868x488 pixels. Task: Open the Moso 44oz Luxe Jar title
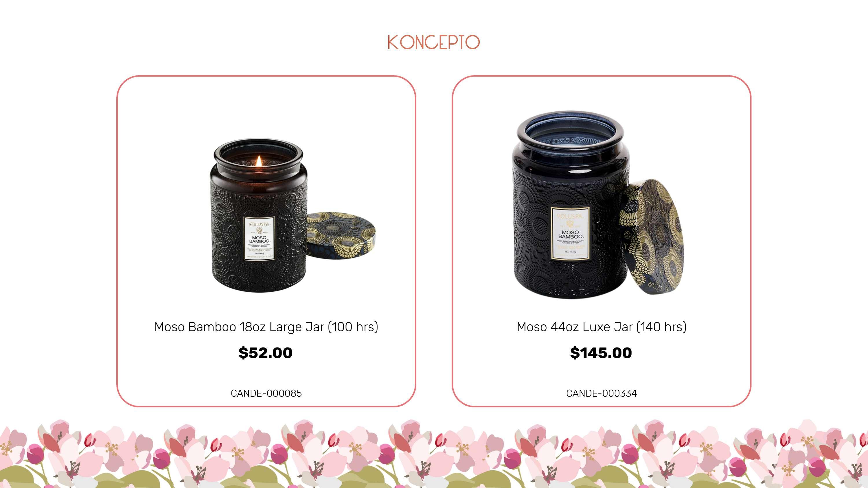[x=602, y=327]
